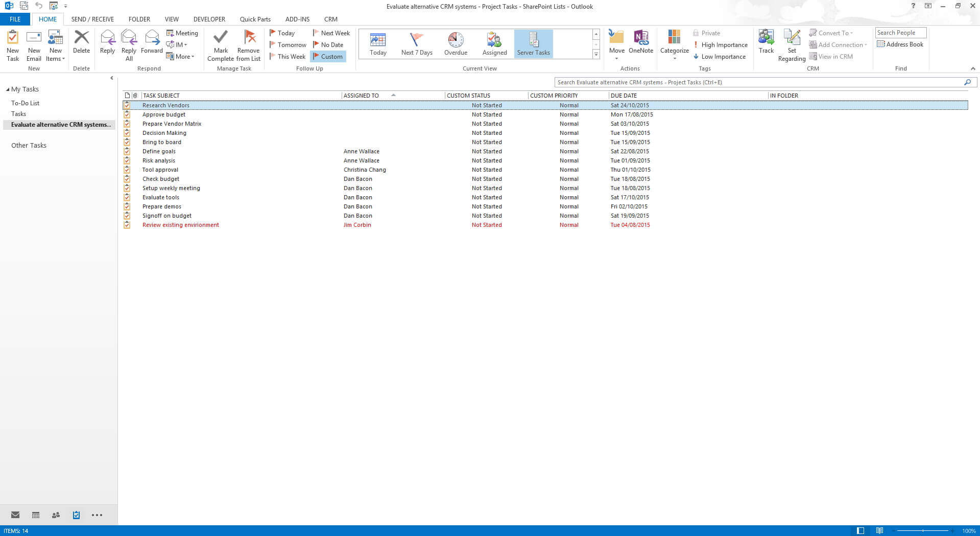Open the DEVELOPER tab

pos(209,19)
